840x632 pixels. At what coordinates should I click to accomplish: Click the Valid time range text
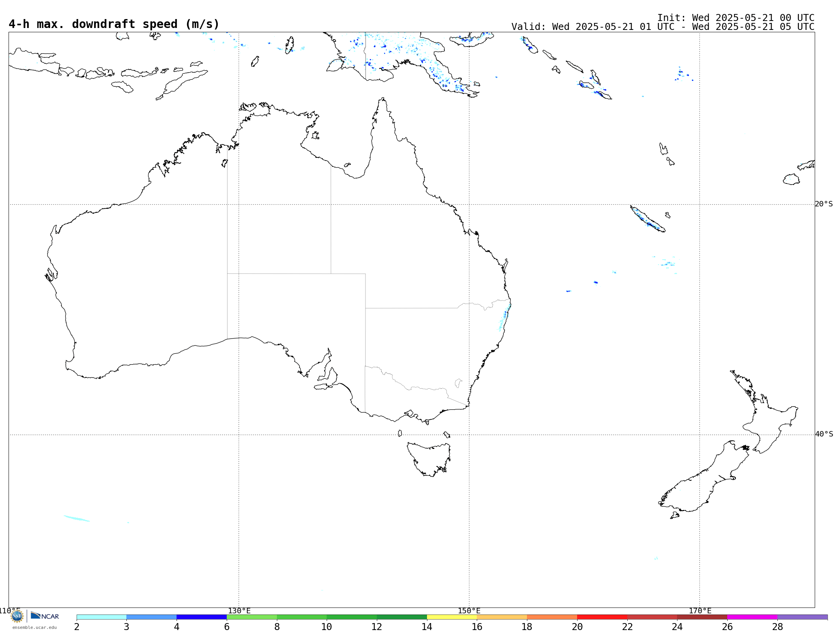663,27
